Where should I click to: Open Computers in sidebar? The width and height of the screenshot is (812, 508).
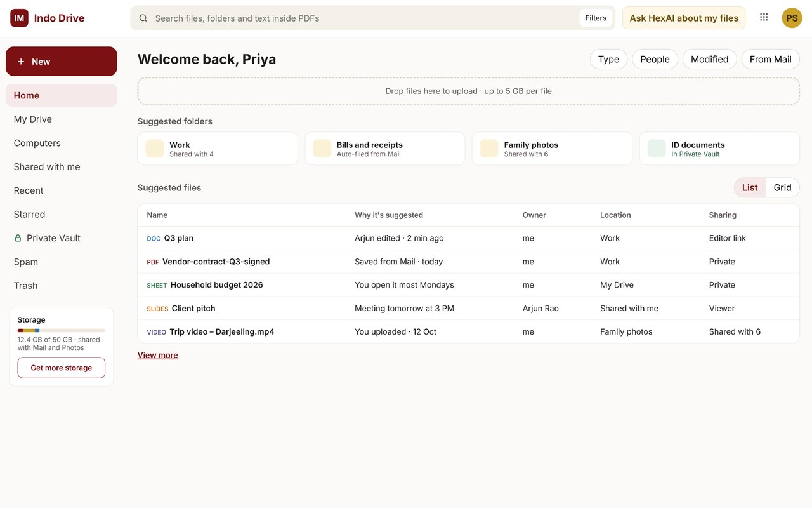pyautogui.click(x=62, y=143)
